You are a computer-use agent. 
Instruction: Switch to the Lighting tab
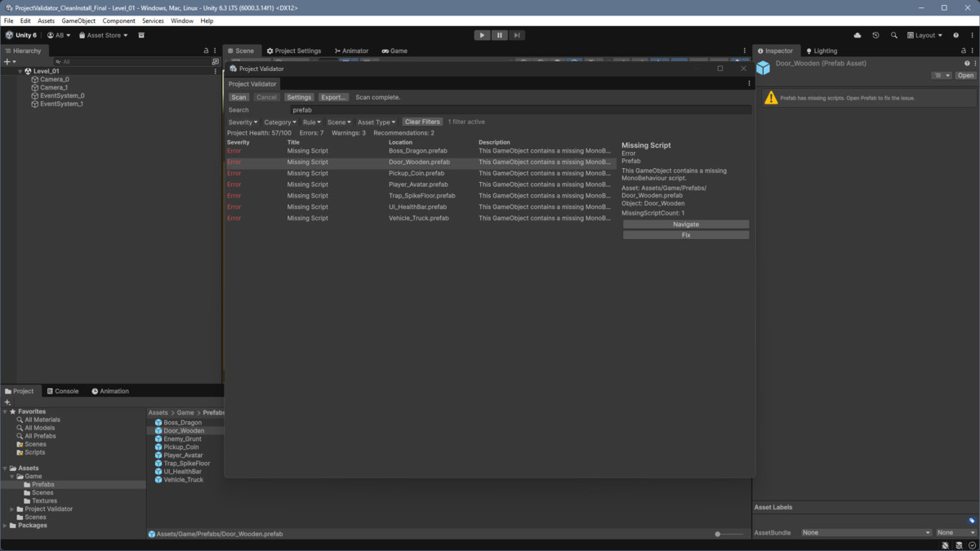[822, 51]
